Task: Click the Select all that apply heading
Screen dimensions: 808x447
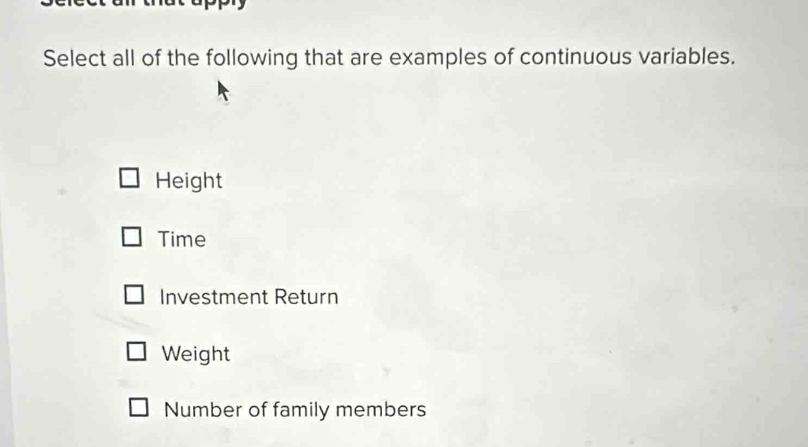Action: click(x=144, y=3)
